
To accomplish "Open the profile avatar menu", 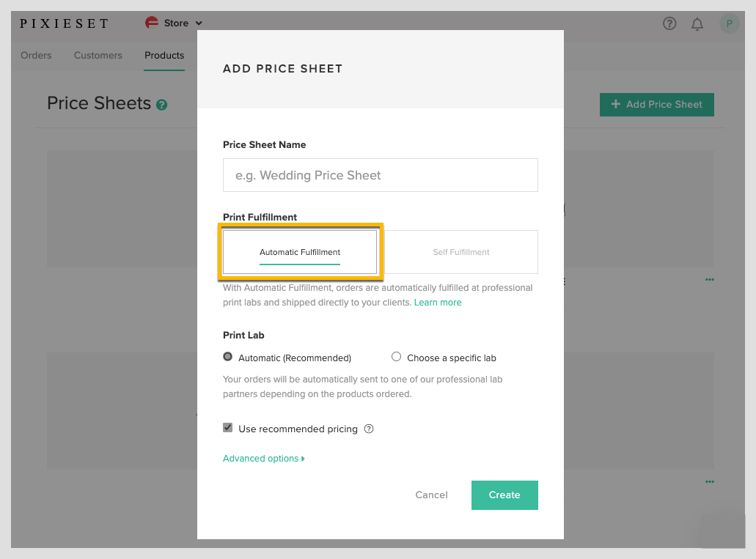I will point(729,23).
